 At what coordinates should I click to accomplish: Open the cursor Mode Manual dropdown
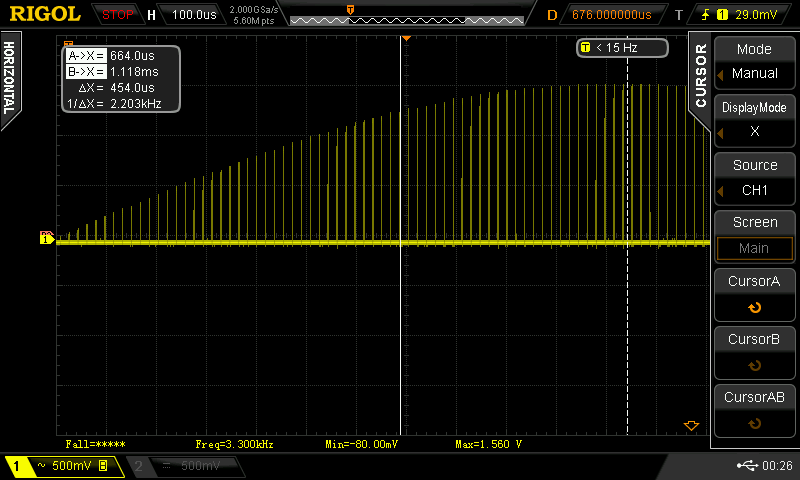tap(754, 62)
